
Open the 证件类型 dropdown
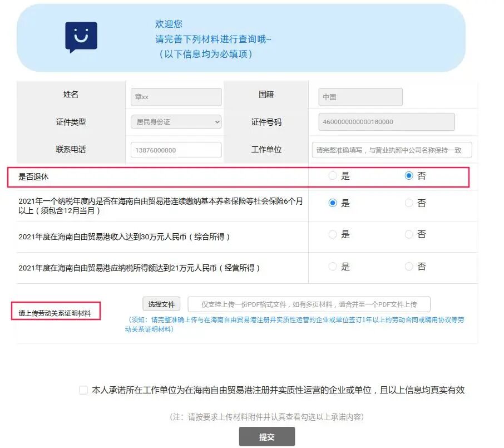click(x=176, y=122)
